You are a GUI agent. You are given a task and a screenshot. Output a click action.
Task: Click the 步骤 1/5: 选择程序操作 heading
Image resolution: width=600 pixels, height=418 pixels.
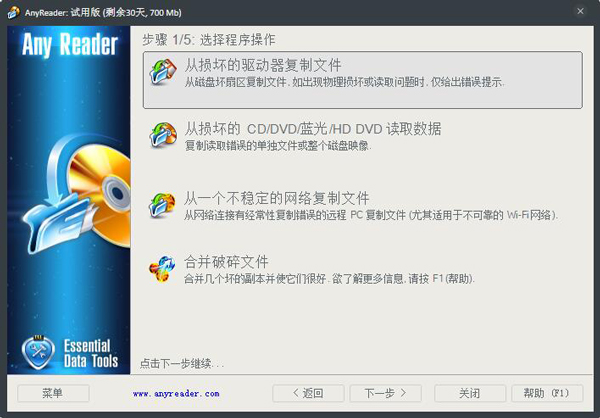(x=209, y=40)
